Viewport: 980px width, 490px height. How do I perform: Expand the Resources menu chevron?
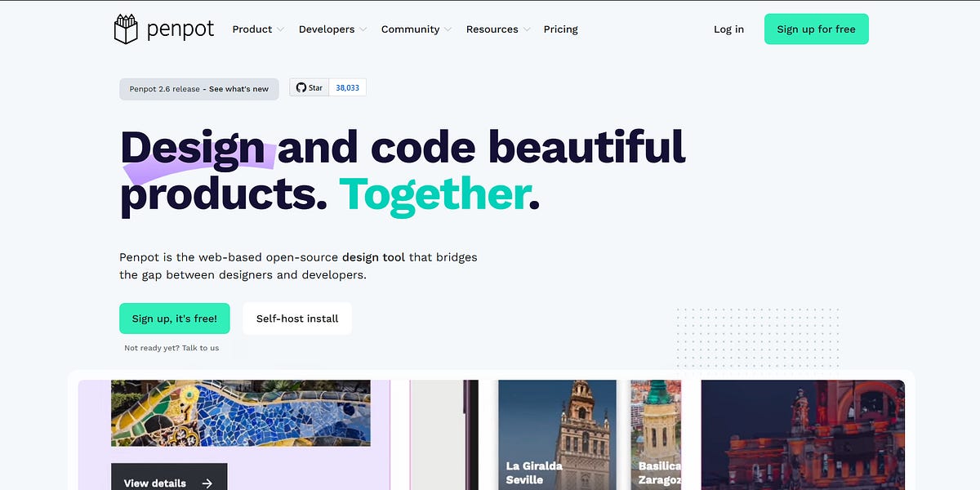527,29
